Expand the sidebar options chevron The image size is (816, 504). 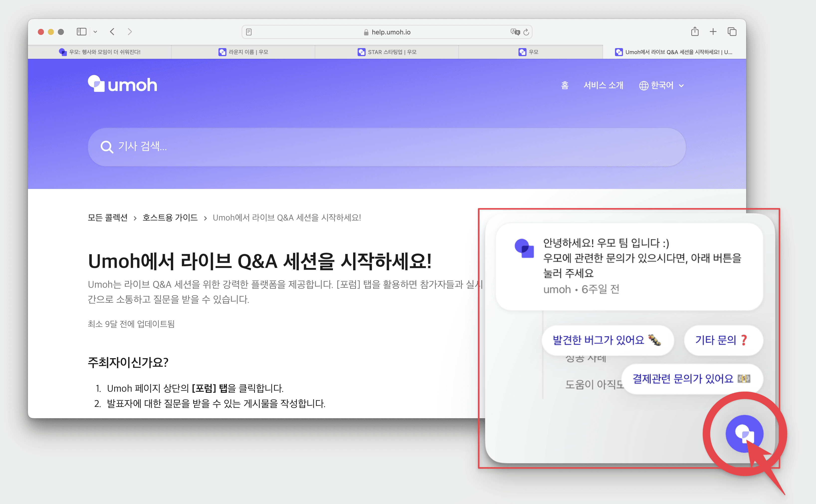[x=95, y=32]
